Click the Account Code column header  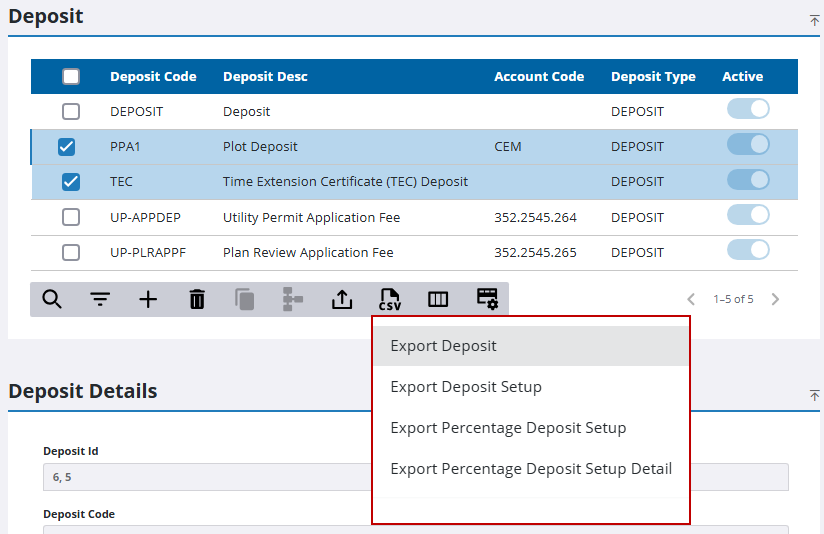pos(539,77)
